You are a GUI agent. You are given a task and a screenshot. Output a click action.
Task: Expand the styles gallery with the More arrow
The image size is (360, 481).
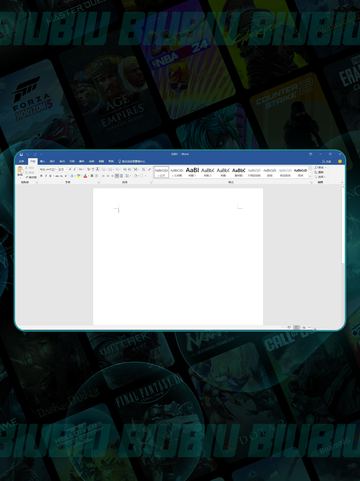point(310,176)
